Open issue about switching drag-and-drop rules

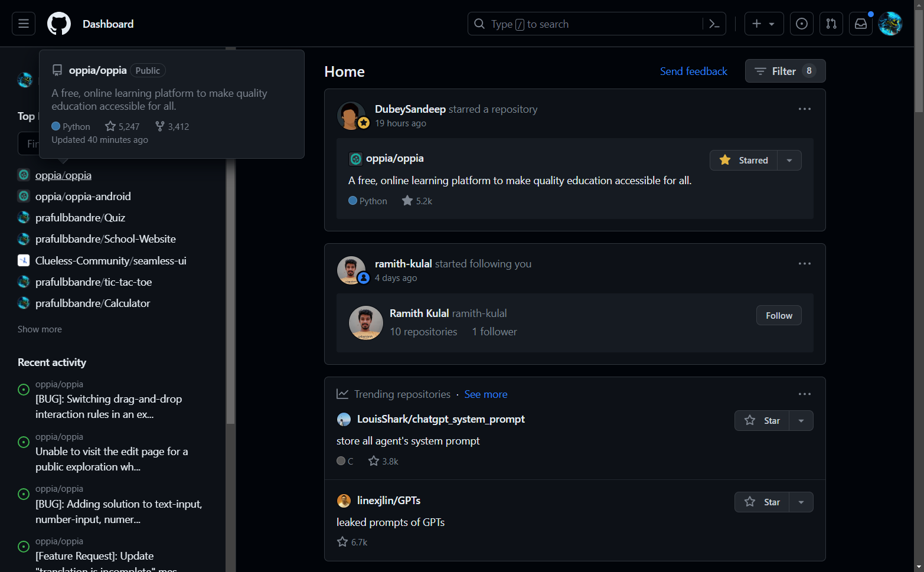click(x=109, y=407)
